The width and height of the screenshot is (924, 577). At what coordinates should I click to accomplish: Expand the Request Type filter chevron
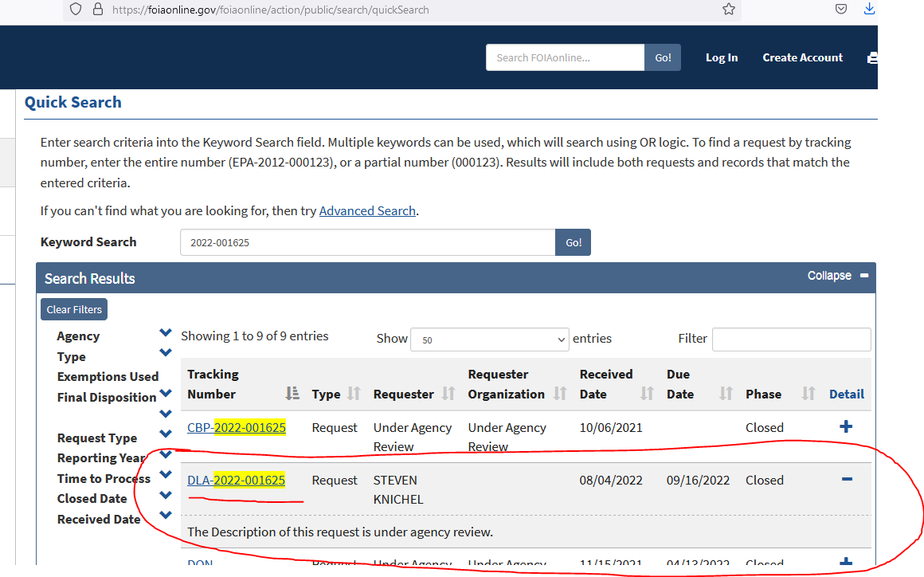[x=166, y=434]
